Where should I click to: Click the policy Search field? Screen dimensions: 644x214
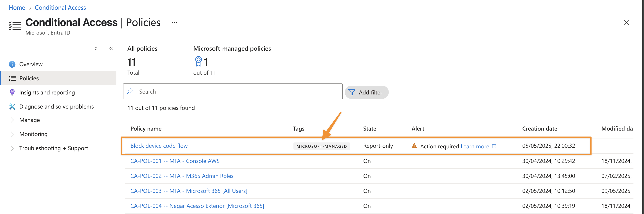(233, 91)
